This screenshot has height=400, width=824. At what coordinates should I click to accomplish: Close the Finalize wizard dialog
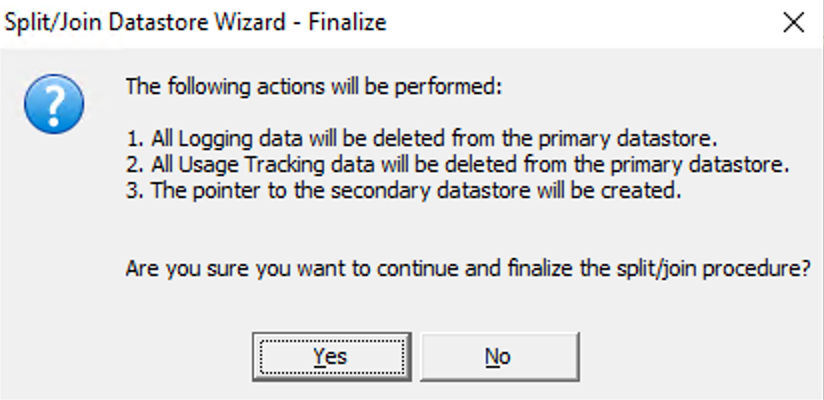pyautogui.click(x=794, y=23)
